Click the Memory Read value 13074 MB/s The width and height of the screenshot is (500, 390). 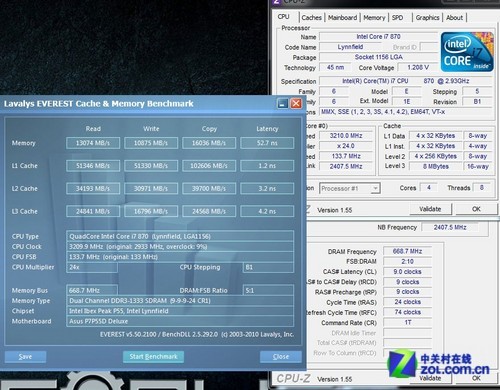click(x=93, y=143)
